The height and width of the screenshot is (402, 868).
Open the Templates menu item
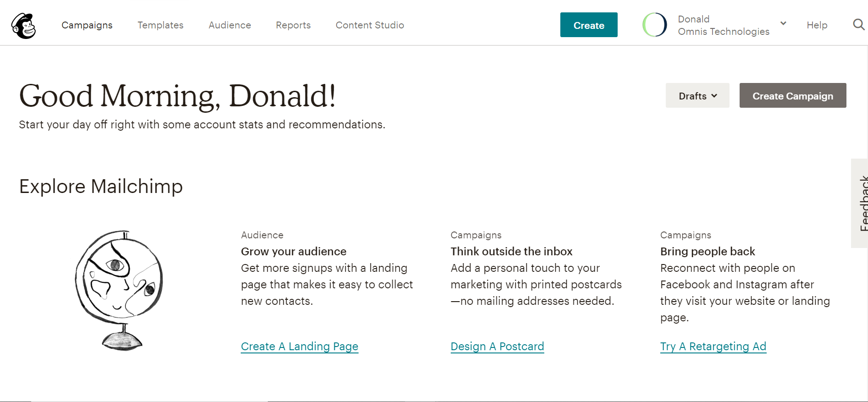pos(160,25)
